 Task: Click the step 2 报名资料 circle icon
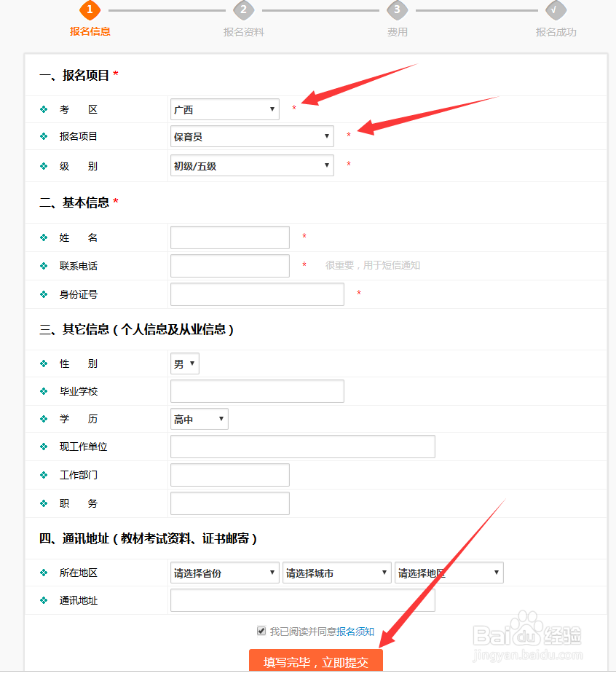[243, 11]
